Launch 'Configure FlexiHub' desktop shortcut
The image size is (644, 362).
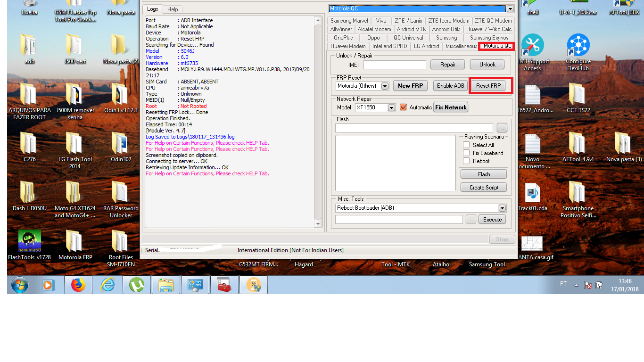coord(578,53)
